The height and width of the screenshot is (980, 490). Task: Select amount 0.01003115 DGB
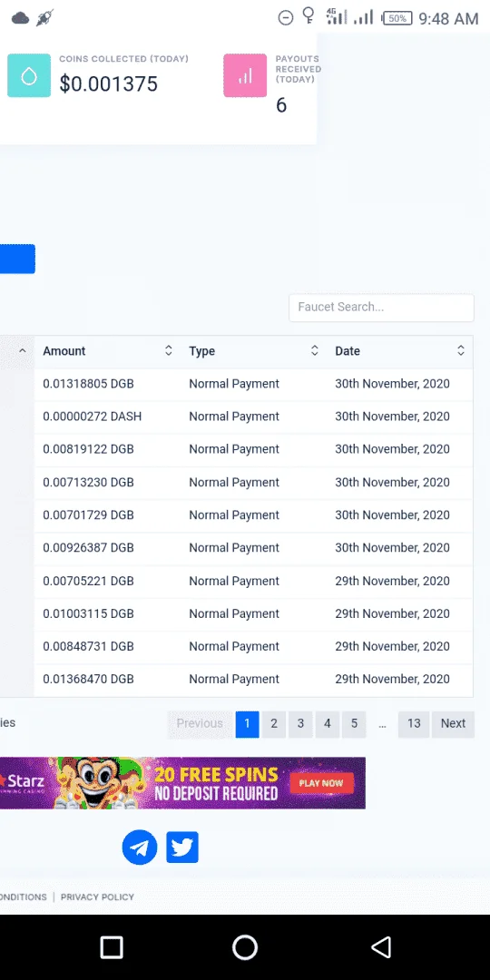(88, 613)
